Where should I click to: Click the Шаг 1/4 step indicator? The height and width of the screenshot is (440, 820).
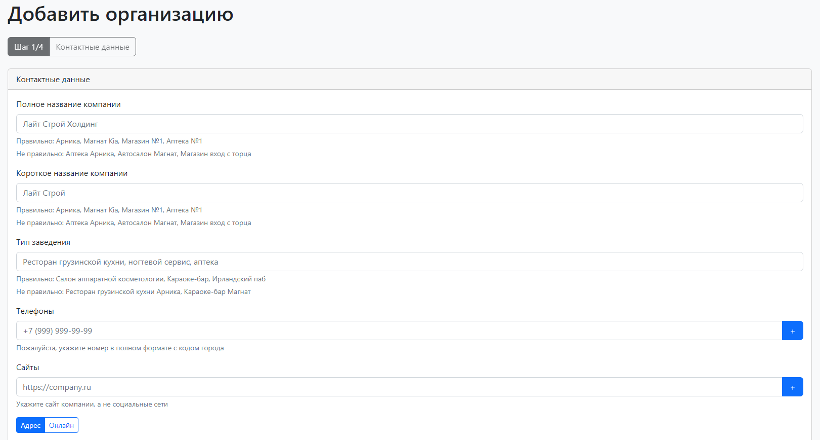tap(29, 47)
